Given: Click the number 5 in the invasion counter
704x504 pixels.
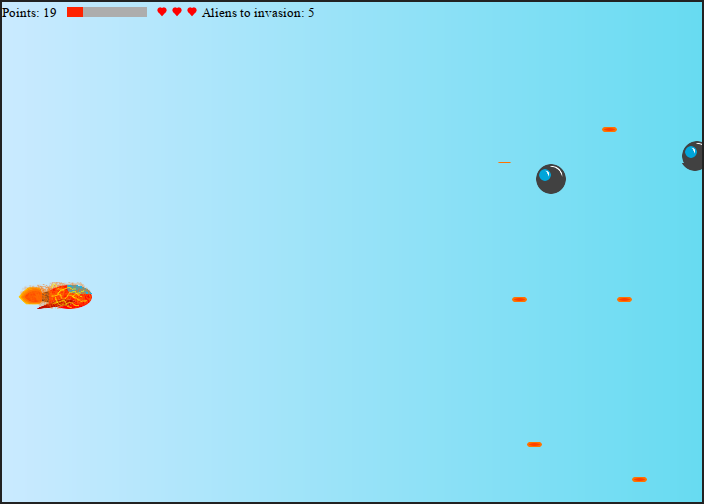Looking at the screenshot, I should tap(311, 13).
